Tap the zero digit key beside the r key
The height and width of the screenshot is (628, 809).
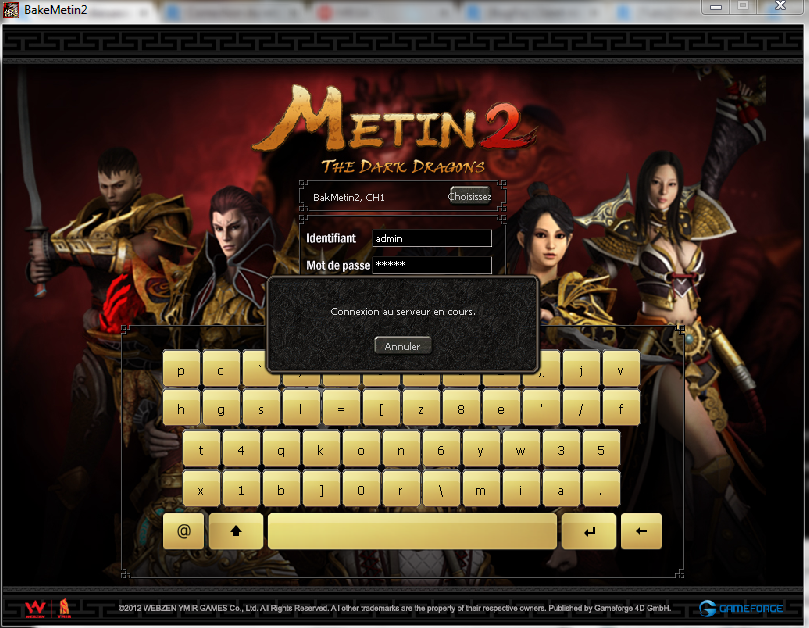(x=361, y=490)
